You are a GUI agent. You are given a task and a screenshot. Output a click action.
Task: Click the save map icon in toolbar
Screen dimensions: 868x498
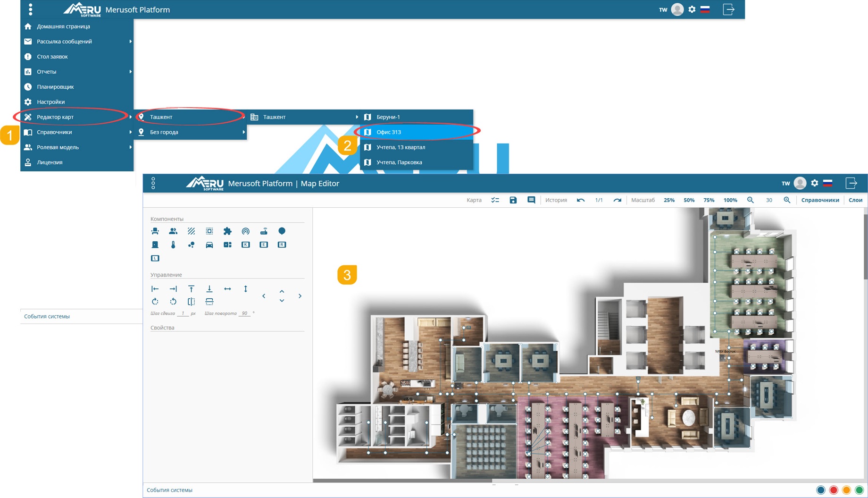click(x=513, y=200)
